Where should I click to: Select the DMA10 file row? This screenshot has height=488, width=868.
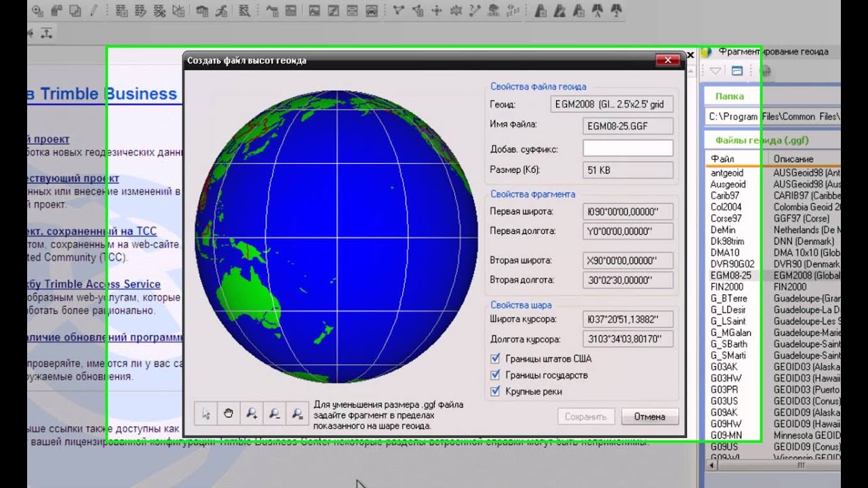[x=773, y=253]
